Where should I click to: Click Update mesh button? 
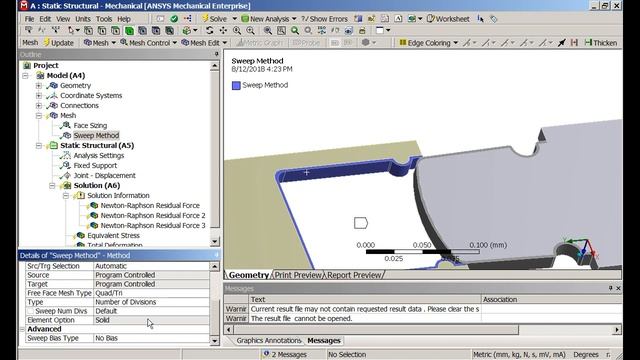(58, 42)
